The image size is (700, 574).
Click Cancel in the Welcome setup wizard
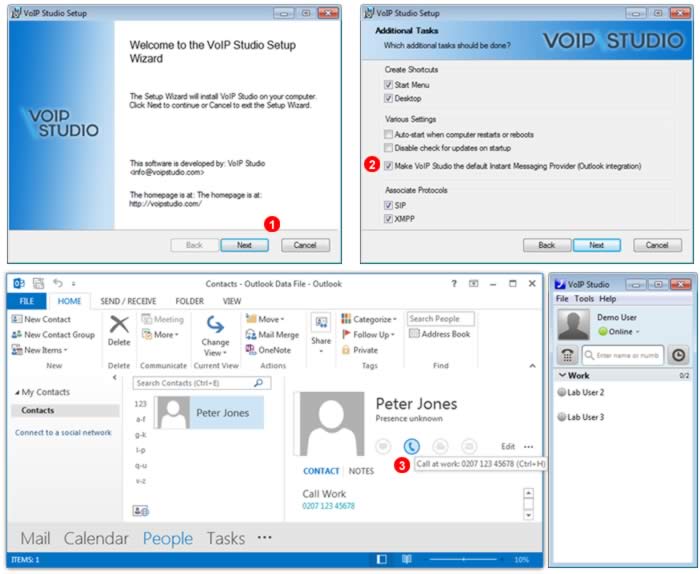[x=305, y=245]
